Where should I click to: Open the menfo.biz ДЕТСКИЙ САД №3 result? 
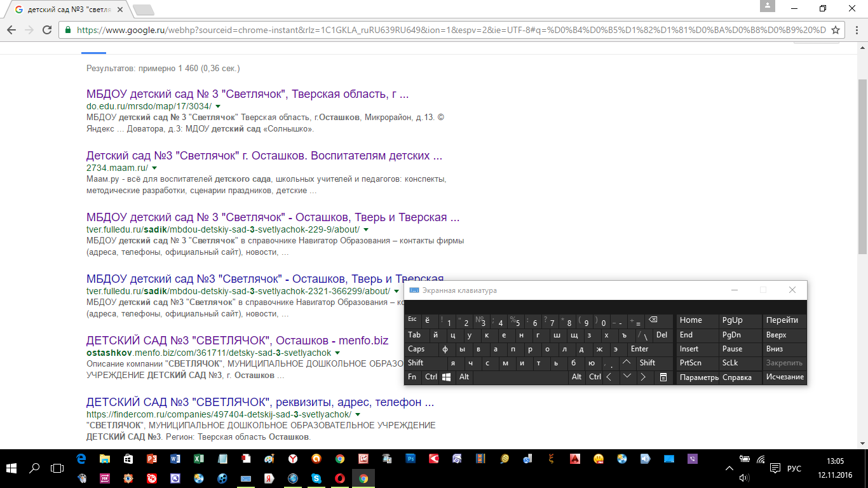pyautogui.click(x=237, y=341)
